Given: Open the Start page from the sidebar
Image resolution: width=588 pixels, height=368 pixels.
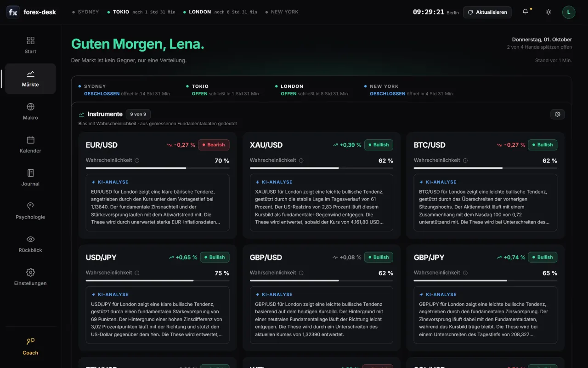Looking at the screenshot, I should 30,46.
